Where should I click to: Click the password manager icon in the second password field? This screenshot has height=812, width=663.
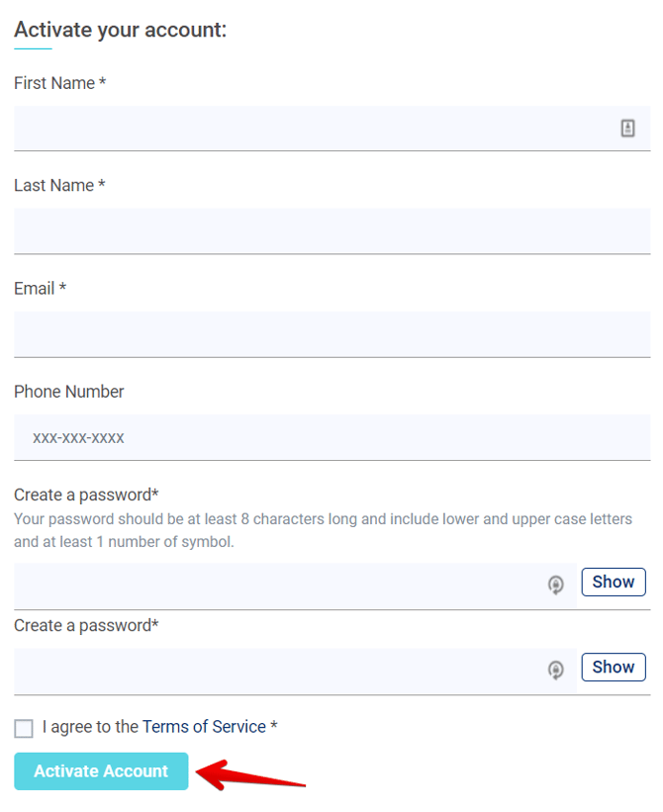pyautogui.click(x=556, y=670)
